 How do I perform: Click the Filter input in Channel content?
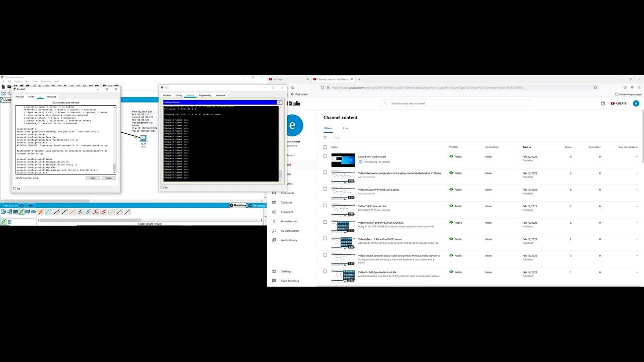coord(337,138)
